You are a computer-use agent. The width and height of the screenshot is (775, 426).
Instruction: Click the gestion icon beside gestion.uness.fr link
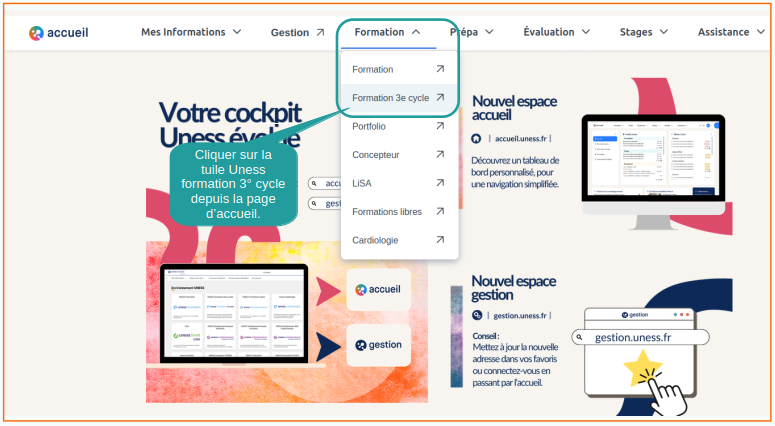pos(477,315)
